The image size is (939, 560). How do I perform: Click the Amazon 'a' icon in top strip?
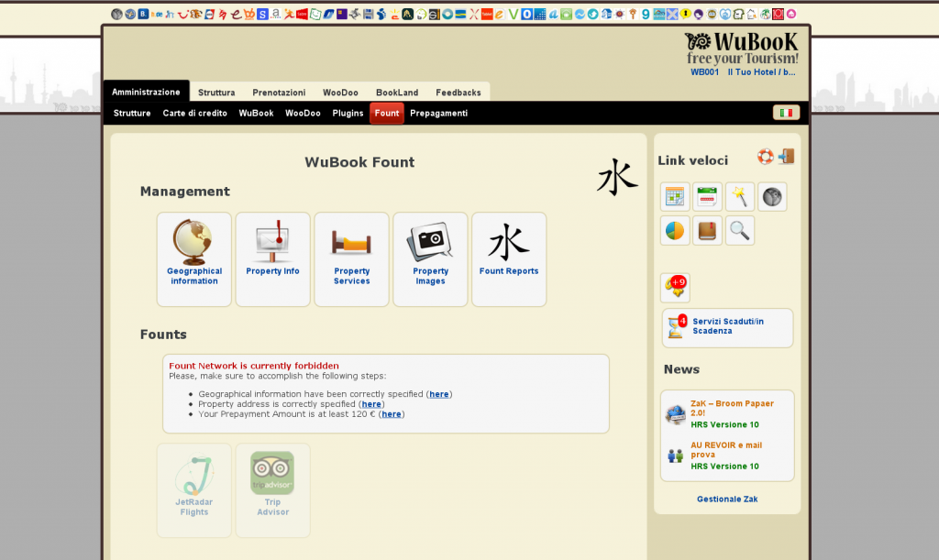[x=275, y=14]
